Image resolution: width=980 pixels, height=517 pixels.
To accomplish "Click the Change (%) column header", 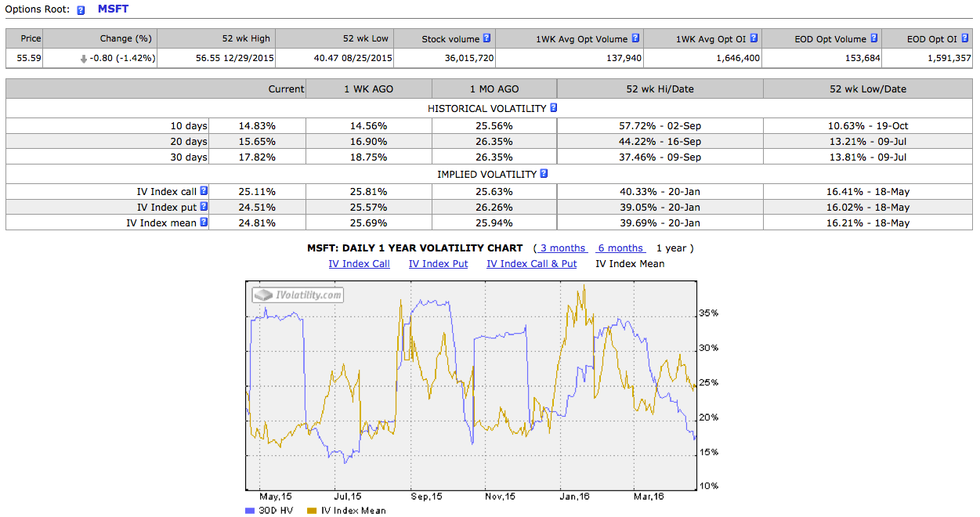I will point(100,38).
